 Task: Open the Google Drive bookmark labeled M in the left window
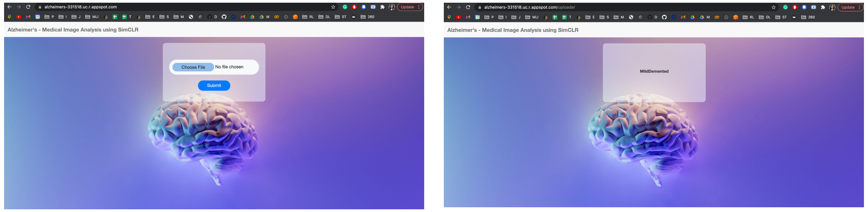pos(265,17)
